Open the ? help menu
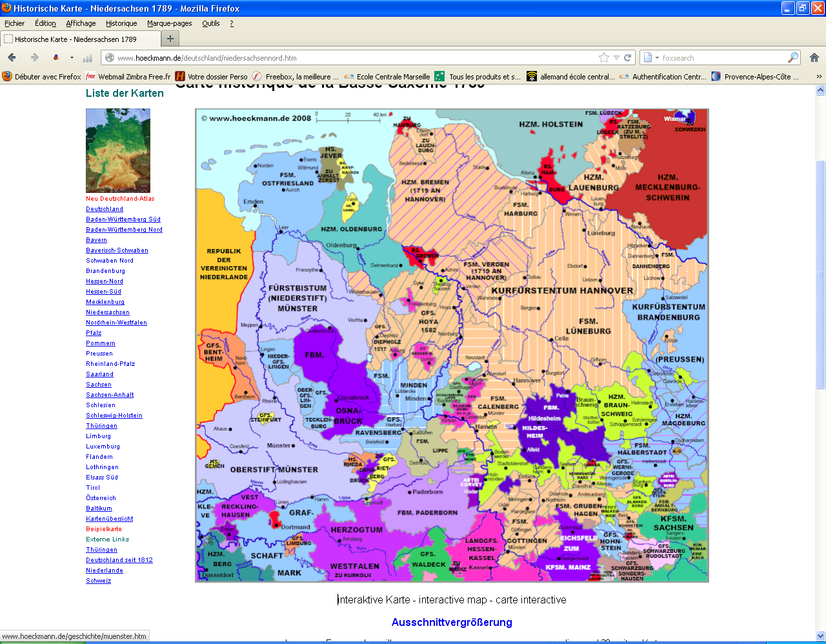826x644 pixels. tap(232, 23)
